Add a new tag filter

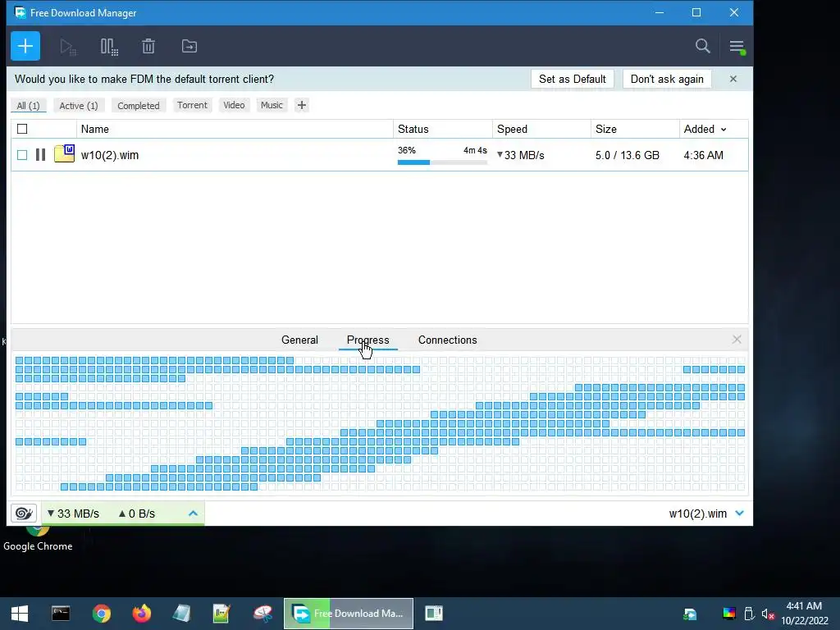point(302,105)
